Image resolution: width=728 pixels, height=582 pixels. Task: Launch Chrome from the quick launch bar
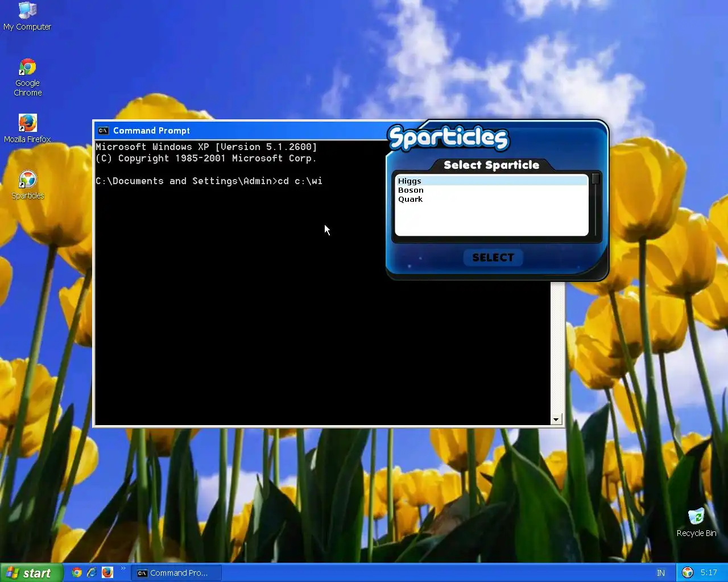click(x=77, y=572)
